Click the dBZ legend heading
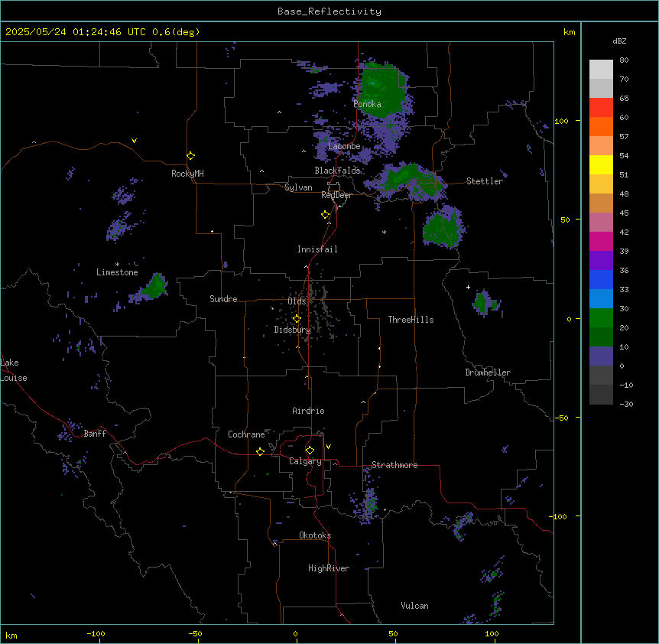 click(x=619, y=41)
